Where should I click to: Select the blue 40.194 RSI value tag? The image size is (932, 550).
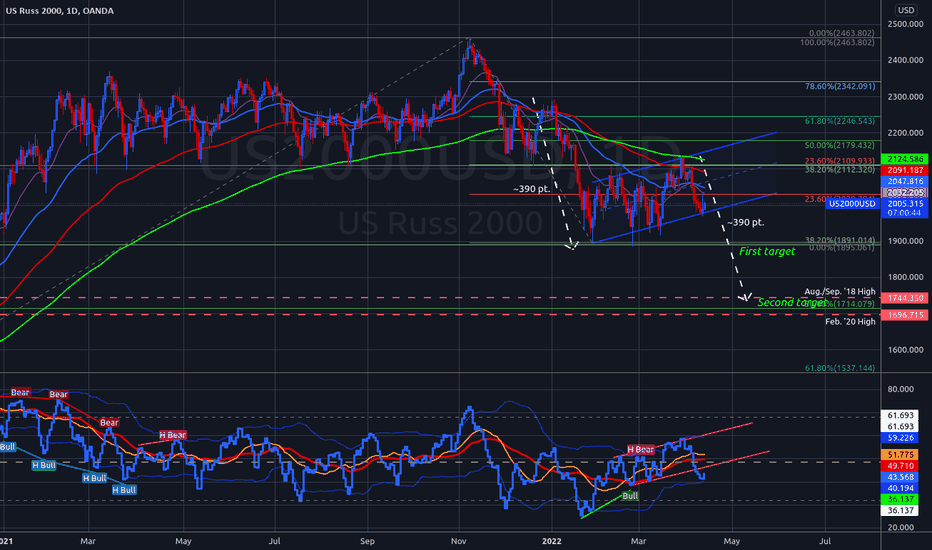[900, 488]
